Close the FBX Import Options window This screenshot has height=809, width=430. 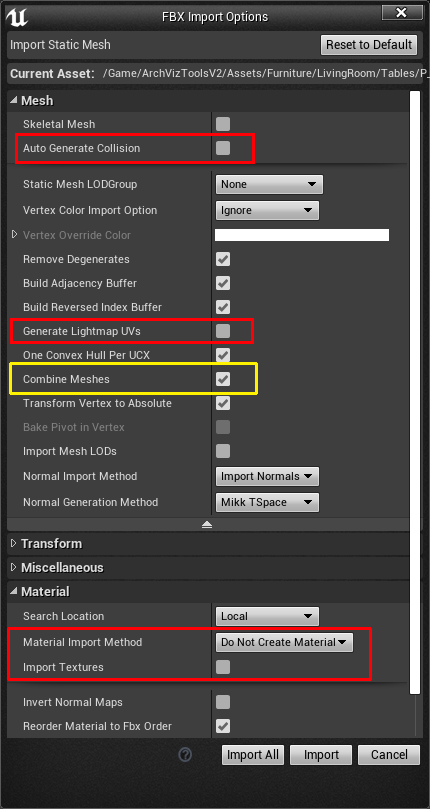(x=400, y=12)
